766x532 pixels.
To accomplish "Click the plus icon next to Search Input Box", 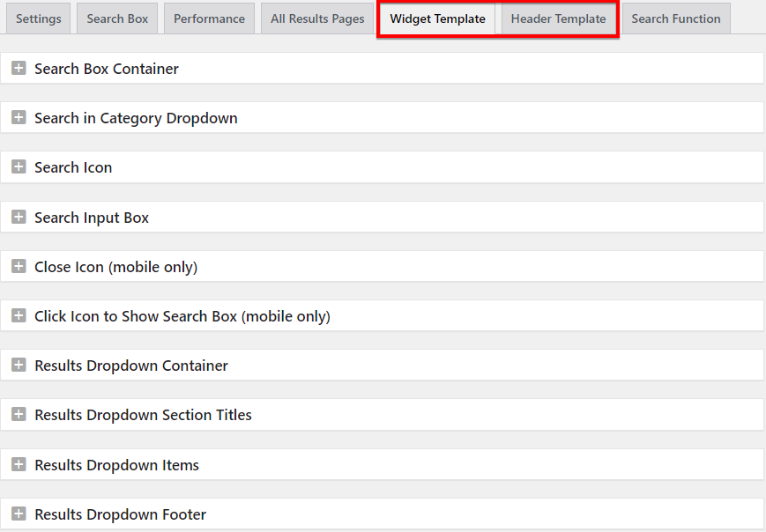I will pos(19,217).
